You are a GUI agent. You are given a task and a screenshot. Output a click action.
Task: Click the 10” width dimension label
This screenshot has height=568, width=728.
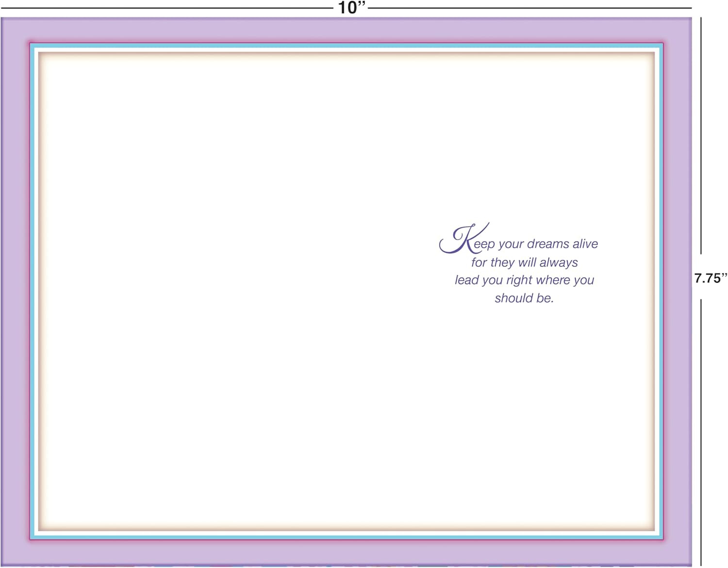(351, 8)
